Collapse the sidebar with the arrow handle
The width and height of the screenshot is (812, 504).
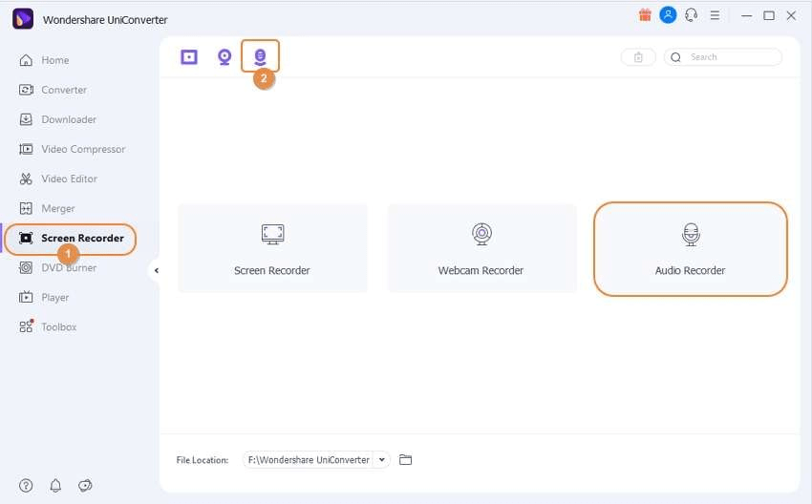click(156, 270)
